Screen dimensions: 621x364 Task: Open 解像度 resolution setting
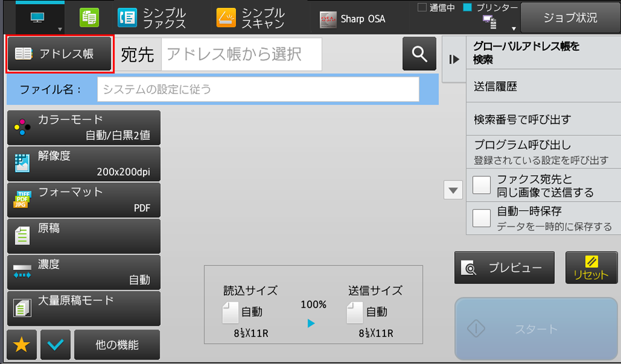(84, 164)
